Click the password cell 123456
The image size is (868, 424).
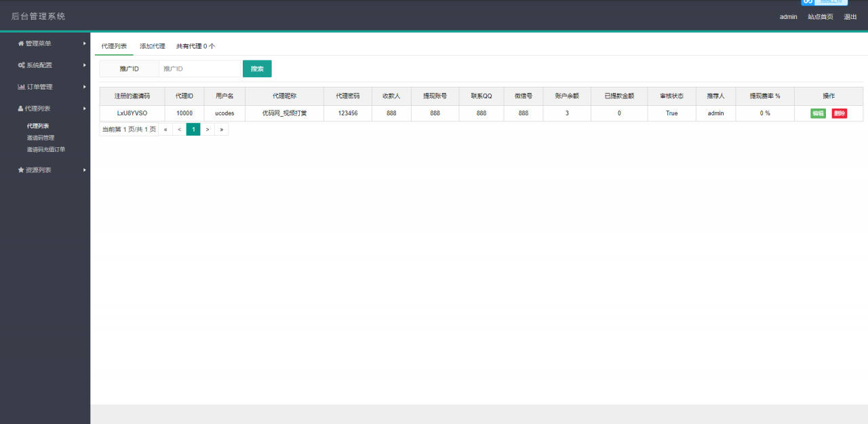coord(348,113)
